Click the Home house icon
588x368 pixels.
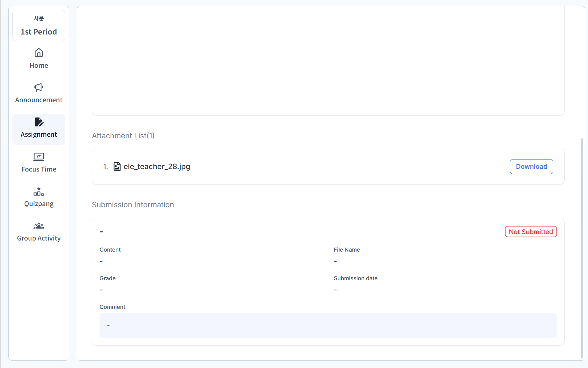[39, 53]
